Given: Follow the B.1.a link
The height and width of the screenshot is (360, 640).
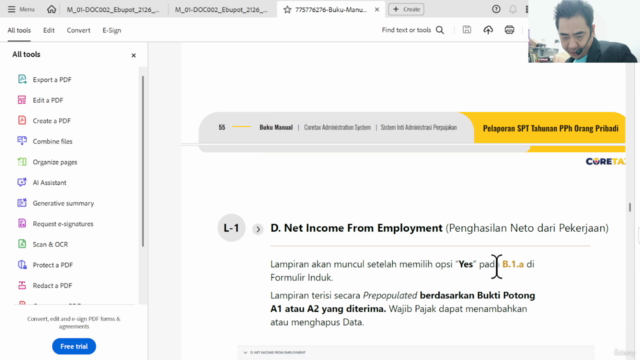Looking at the screenshot, I should coord(513,264).
